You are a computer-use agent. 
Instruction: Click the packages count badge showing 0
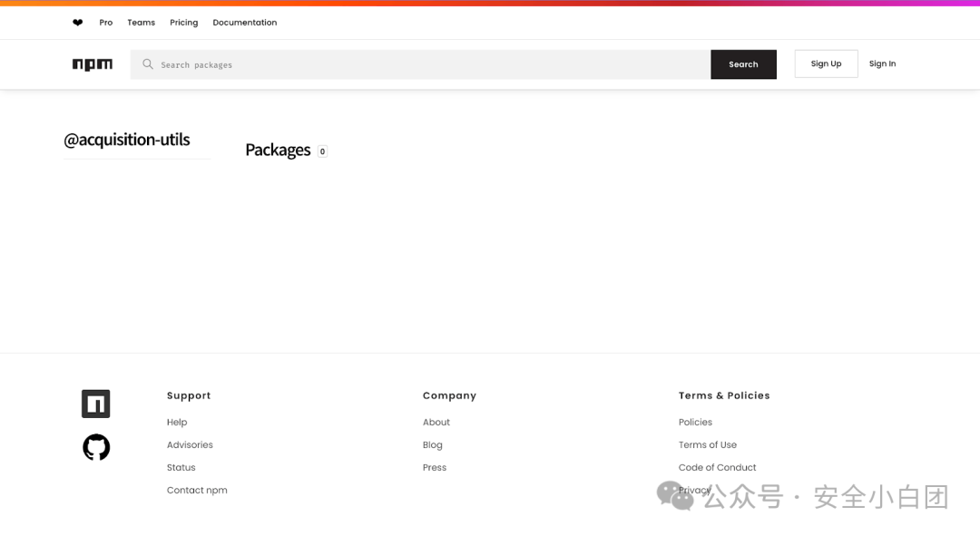(322, 151)
